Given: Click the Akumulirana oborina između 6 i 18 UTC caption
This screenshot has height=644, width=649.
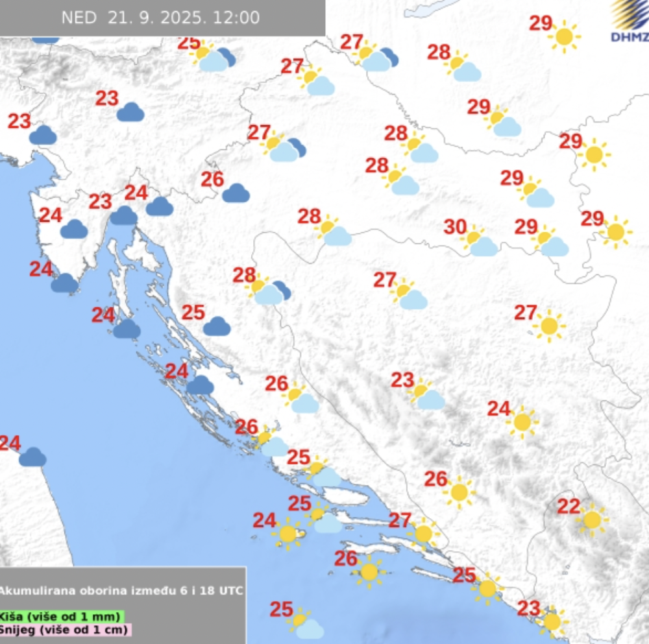Looking at the screenshot, I should [x=121, y=590].
